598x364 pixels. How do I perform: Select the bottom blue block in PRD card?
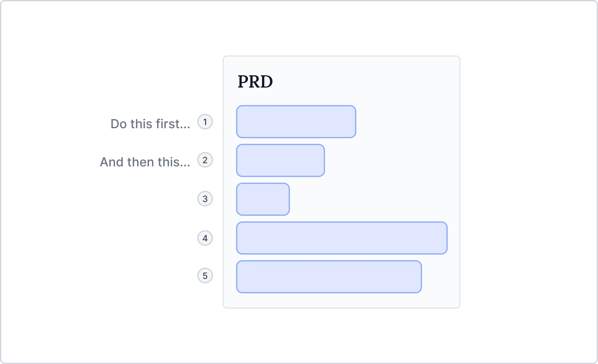(x=329, y=277)
